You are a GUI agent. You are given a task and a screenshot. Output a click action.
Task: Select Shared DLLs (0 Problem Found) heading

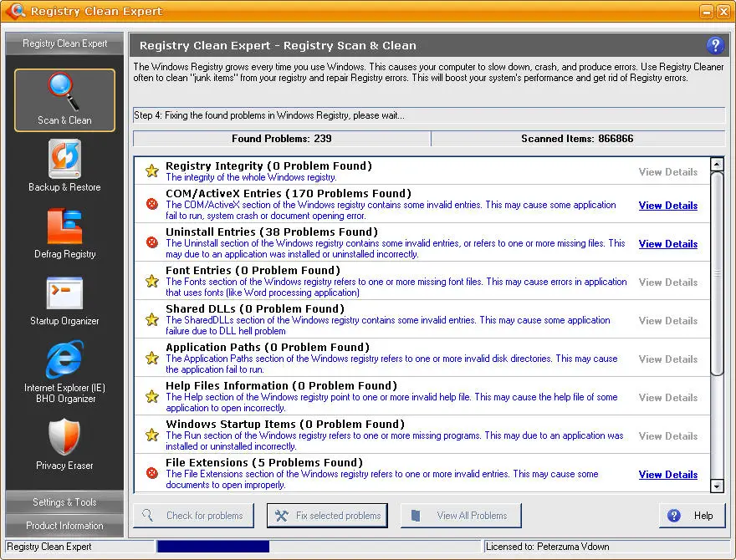pyautogui.click(x=255, y=308)
